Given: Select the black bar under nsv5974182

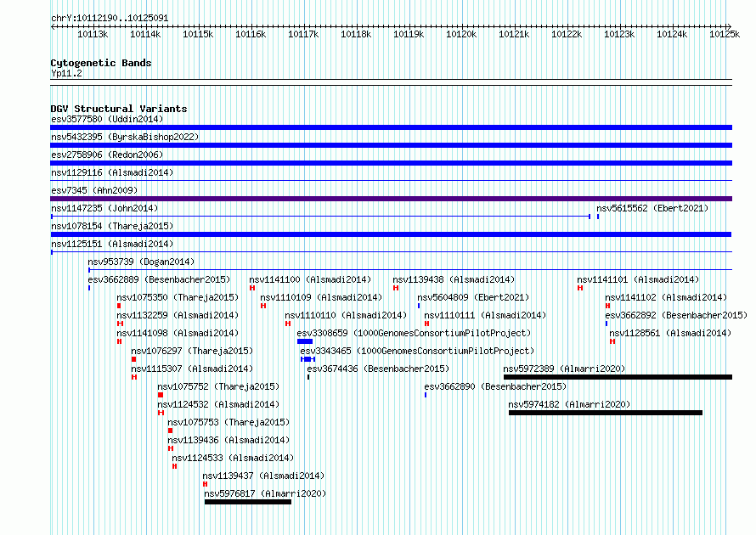Looking at the screenshot, I should click(606, 413).
